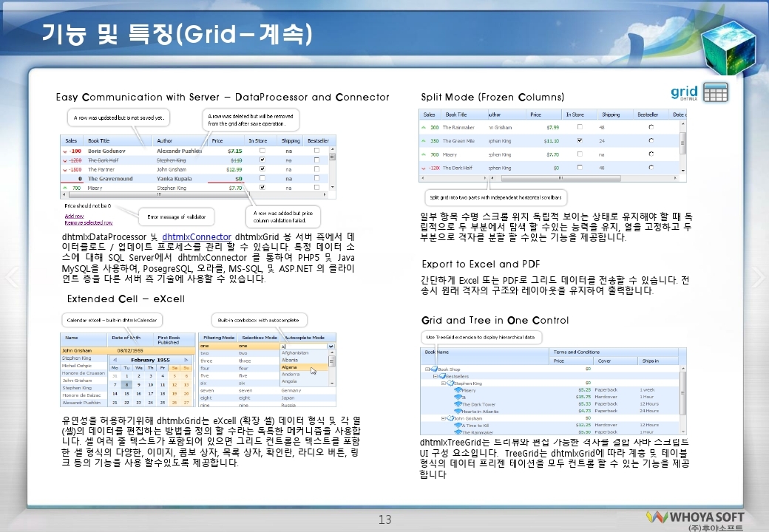Image resolution: width=769 pixels, height=532 pixels.
Task: Toggle In Store checkbox for Boris Godunov
Action: point(262,151)
